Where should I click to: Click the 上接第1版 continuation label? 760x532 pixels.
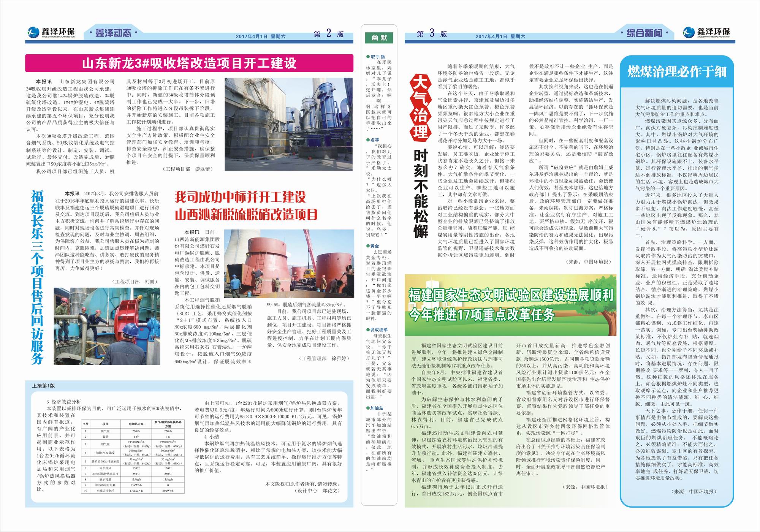(x=44, y=385)
